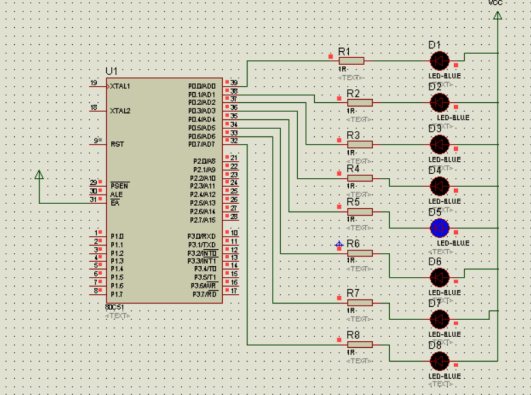Click the lit blue LED D5

[x=440, y=228]
